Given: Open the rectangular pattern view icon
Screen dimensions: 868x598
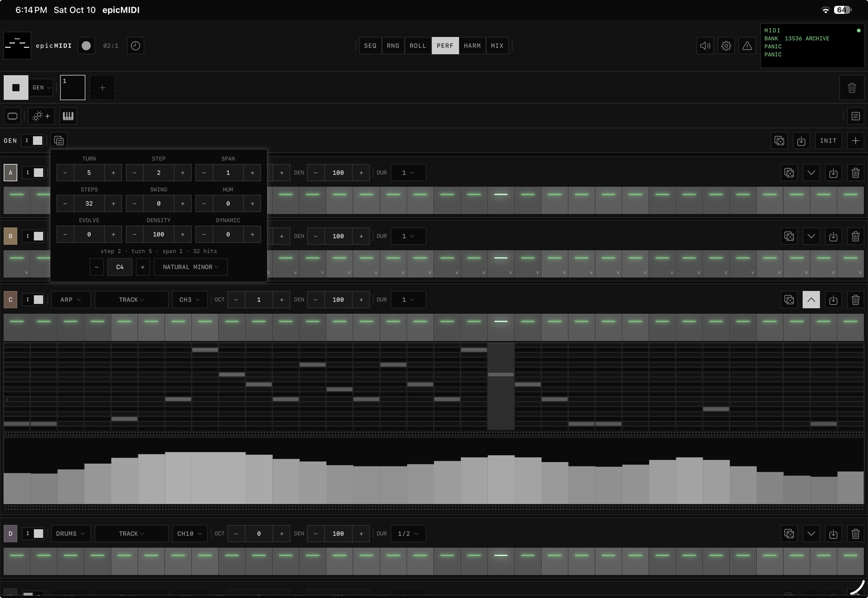Looking at the screenshot, I should [13, 116].
